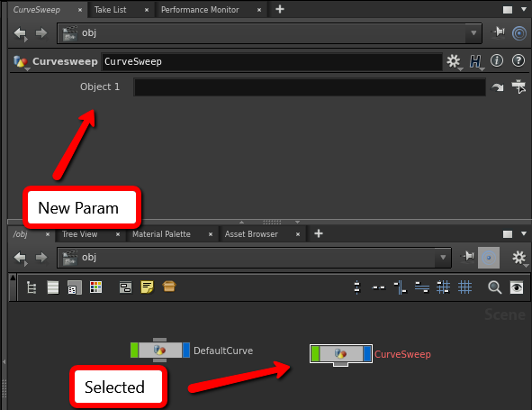Click the Object 1 parameter input field
The height and width of the screenshot is (410, 532).
coord(310,87)
